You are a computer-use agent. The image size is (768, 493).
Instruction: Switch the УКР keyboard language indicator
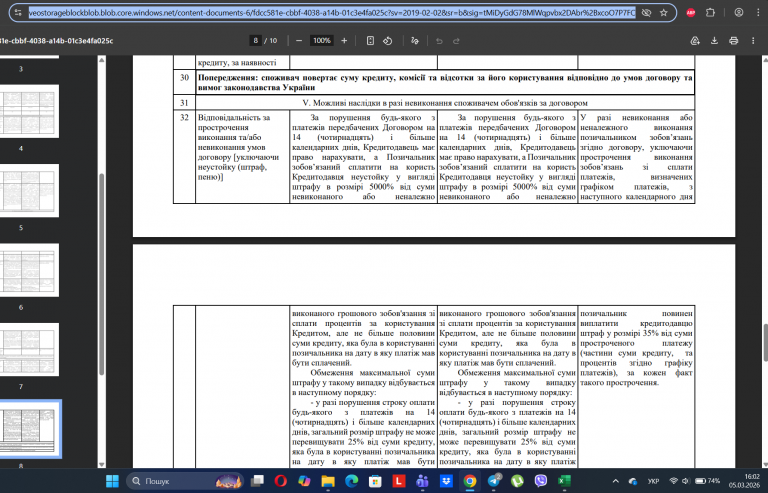pyautogui.click(x=653, y=481)
